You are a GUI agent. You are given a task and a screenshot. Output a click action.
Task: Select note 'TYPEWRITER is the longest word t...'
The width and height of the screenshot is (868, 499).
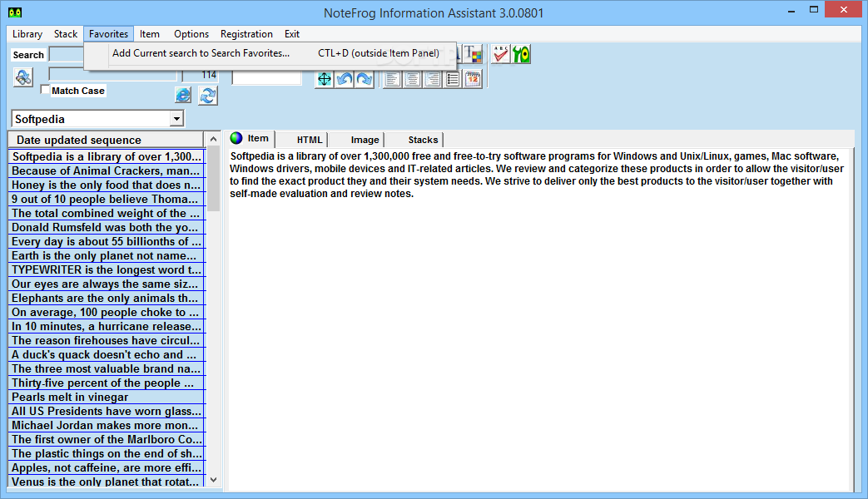(x=107, y=270)
